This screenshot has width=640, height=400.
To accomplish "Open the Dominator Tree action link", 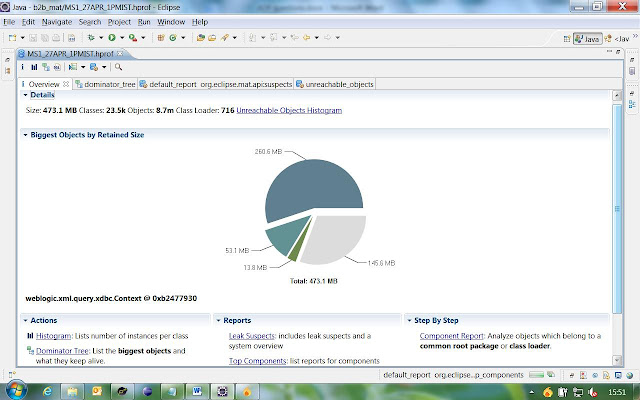I will (62, 351).
